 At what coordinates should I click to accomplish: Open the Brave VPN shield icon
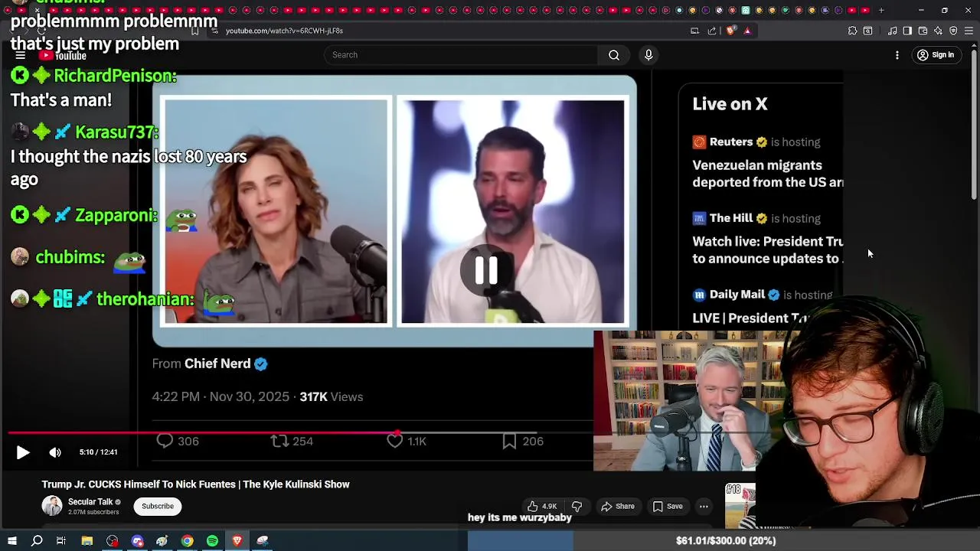953,31
